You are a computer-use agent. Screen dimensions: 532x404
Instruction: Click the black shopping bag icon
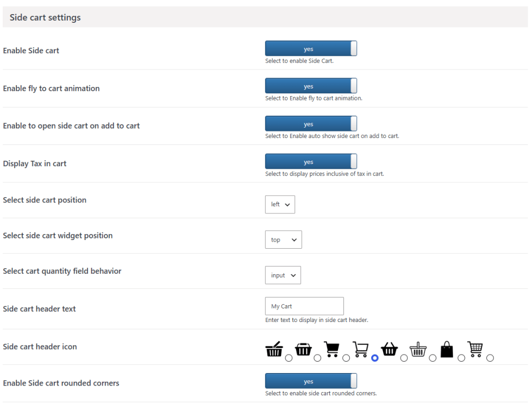coord(447,349)
